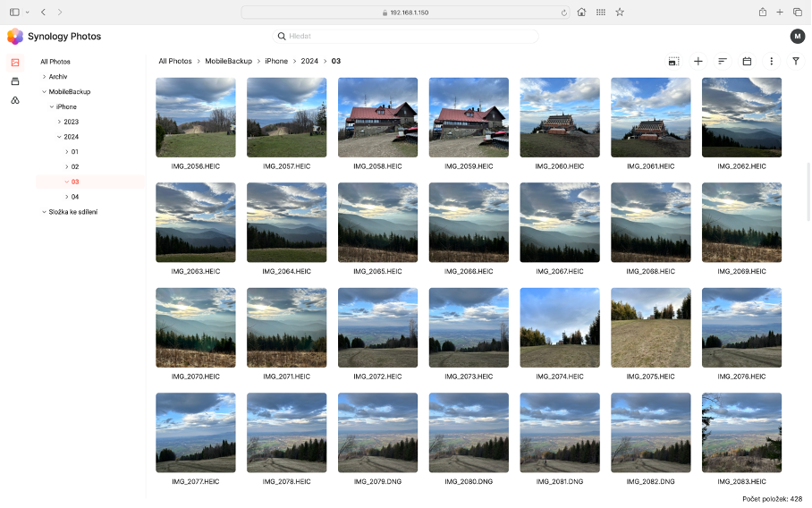Screen dimensions: 812x508
Task: Expand the 01 folder chevron
Action: pos(67,152)
